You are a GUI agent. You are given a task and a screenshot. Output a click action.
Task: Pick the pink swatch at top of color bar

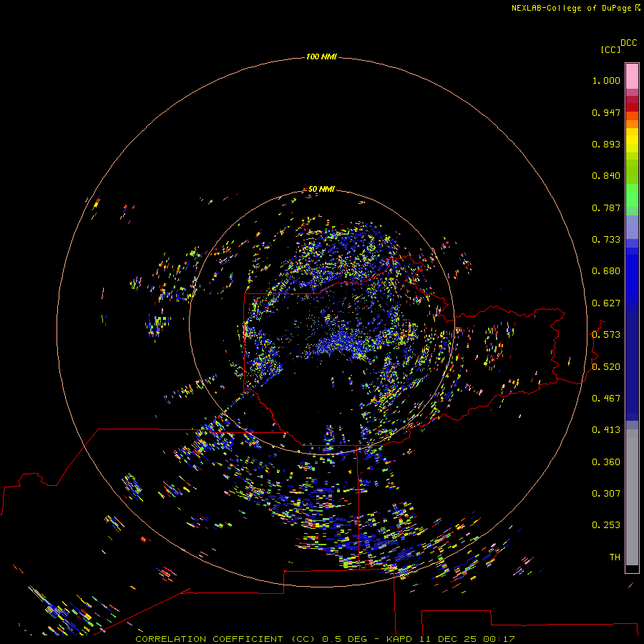click(632, 75)
